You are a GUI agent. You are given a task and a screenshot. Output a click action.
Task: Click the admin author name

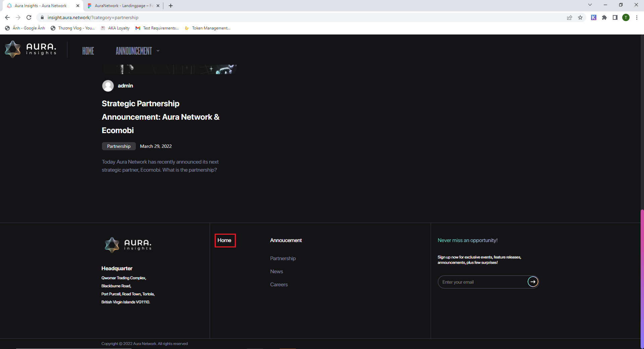pos(125,86)
